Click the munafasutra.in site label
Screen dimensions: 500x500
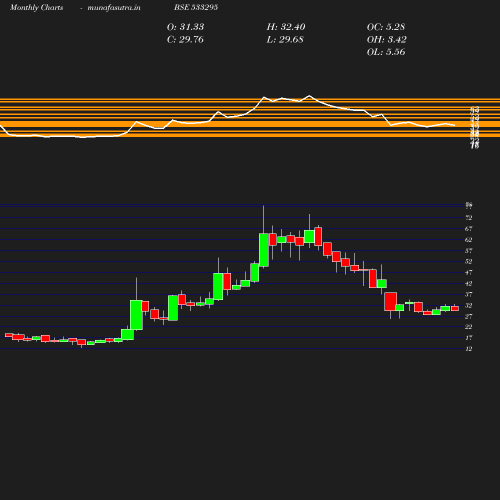point(114,7)
